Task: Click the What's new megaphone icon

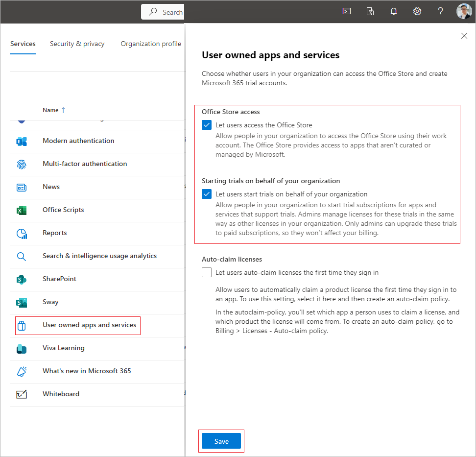Action: 22,371
